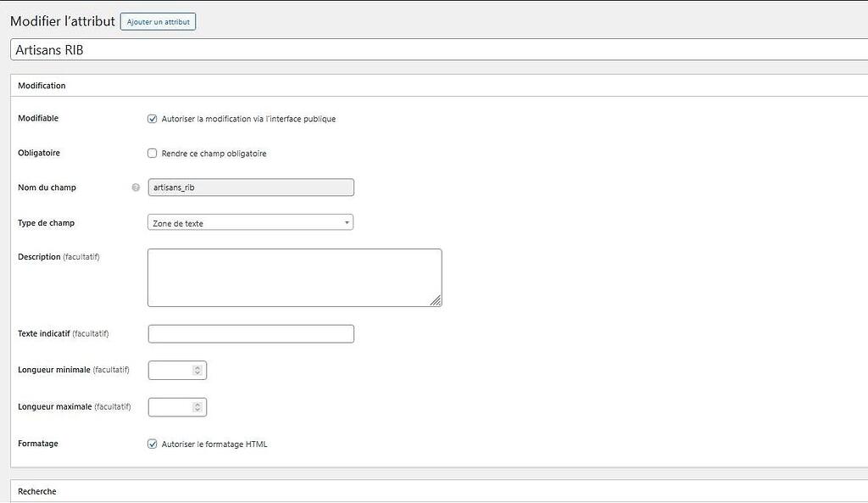Click the Description textarea resize handle
This screenshot has width=868, height=503.
pos(437,301)
